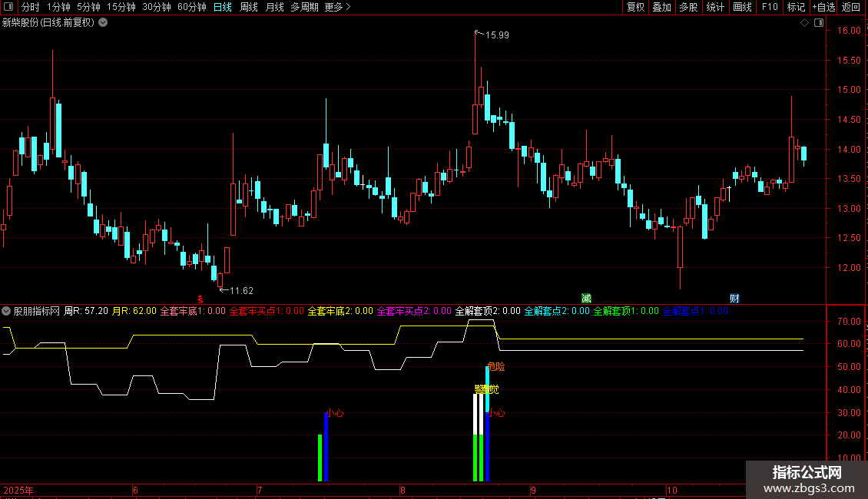This screenshot has height=499, width=868.
Task: Switch to 月线 monthly chart
Action: [274, 7]
